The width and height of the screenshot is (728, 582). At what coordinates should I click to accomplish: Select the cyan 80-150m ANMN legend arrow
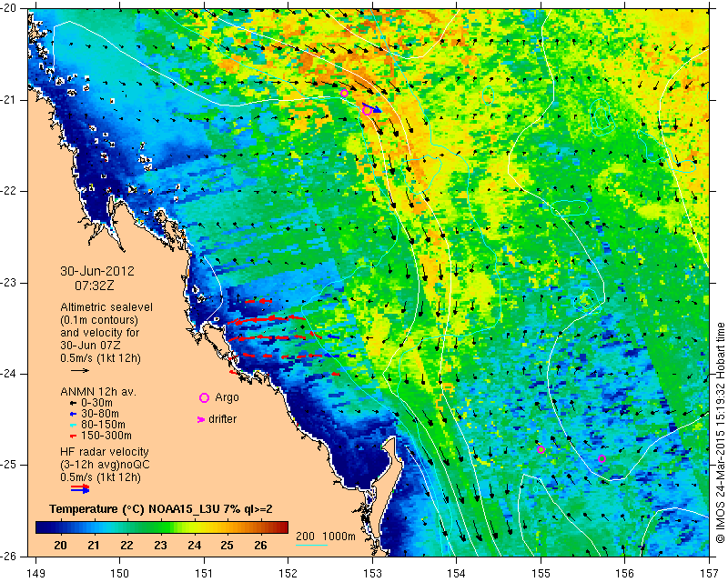coord(73,425)
